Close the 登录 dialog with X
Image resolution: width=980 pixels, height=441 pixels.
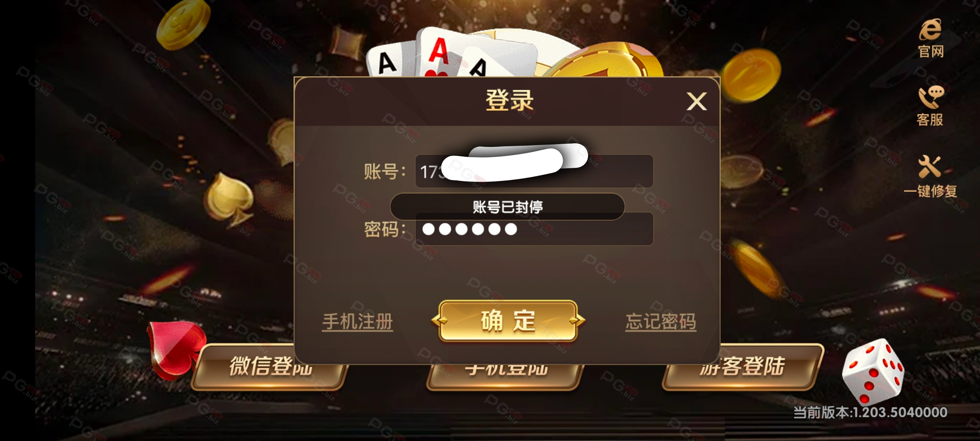pos(696,101)
